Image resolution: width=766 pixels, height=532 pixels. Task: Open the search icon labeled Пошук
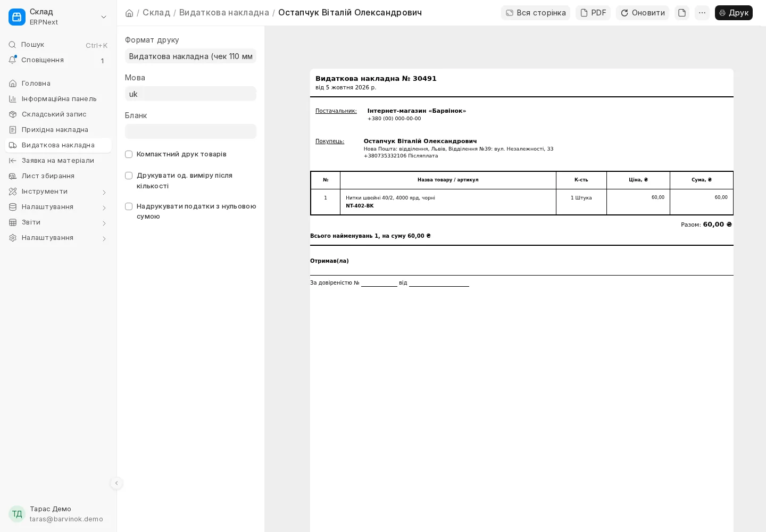(x=12, y=45)
